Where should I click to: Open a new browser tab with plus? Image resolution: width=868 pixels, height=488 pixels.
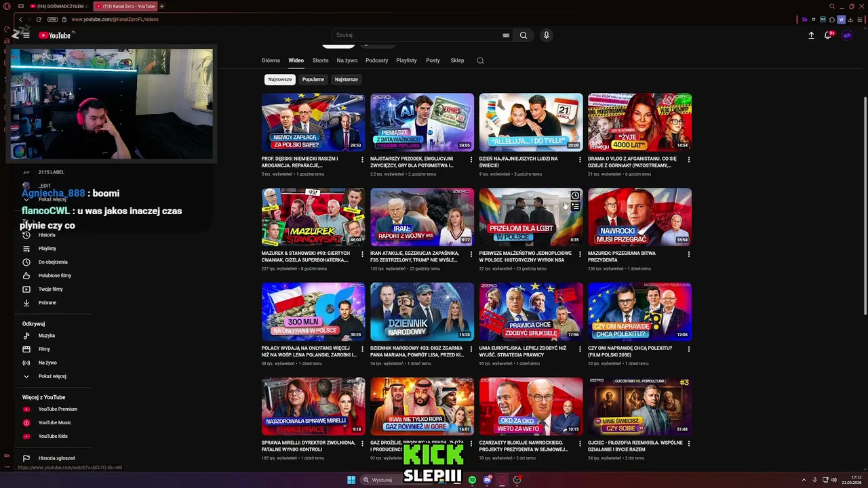[161, 6]
